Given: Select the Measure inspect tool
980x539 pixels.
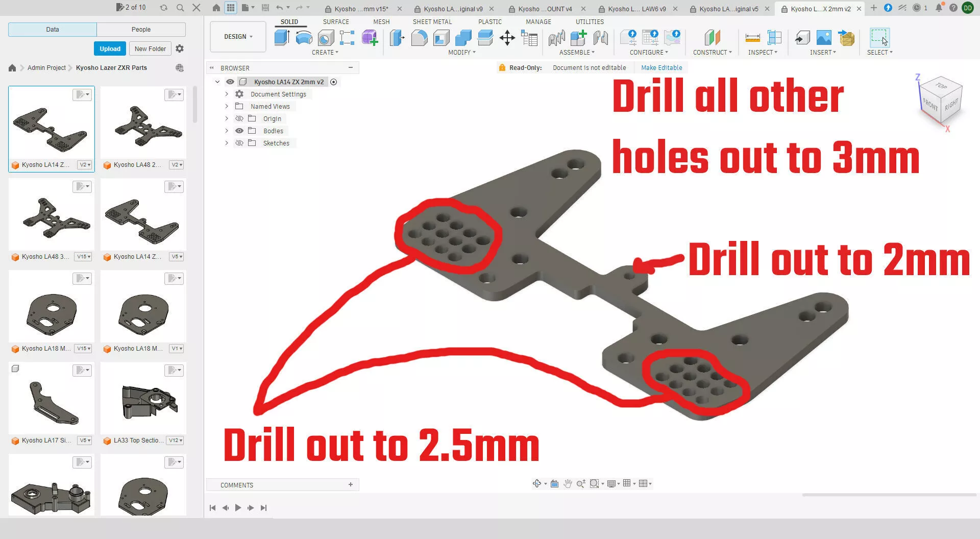Looking at the screenshot, I should [x=752, y=38].
